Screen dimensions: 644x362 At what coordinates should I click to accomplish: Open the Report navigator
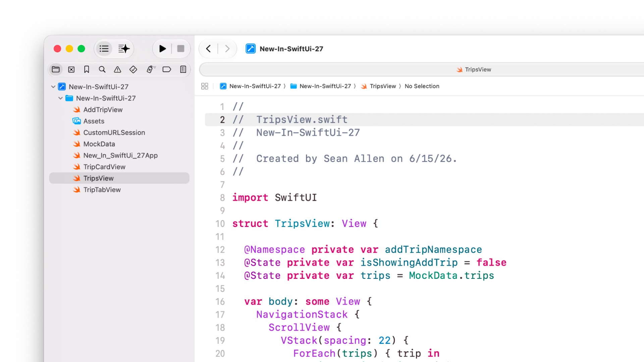183,69
